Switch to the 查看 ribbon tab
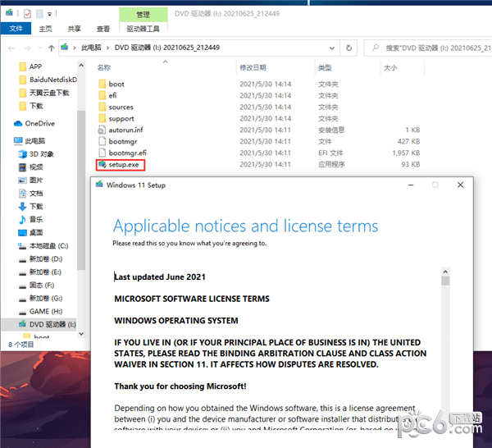The image size is (492, 448). click(103, 29)
